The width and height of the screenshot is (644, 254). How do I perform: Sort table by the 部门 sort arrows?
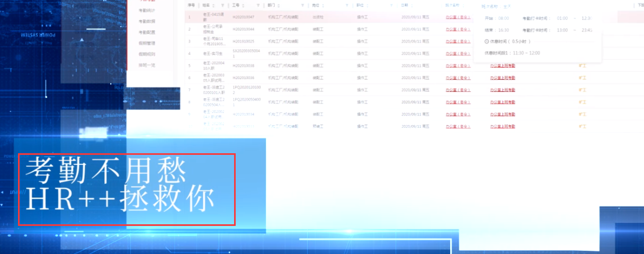pos(280,5)
